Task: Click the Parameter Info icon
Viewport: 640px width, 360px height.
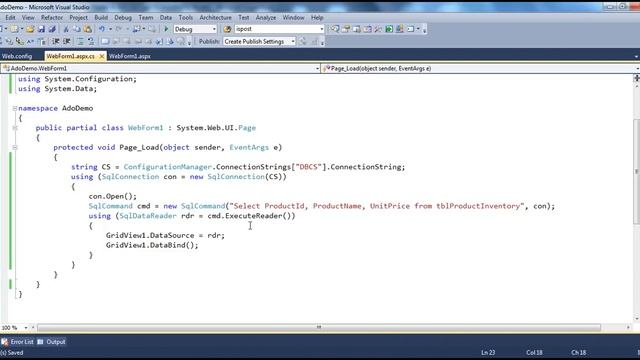Action: pyautogui.click(x=8, y=41)
